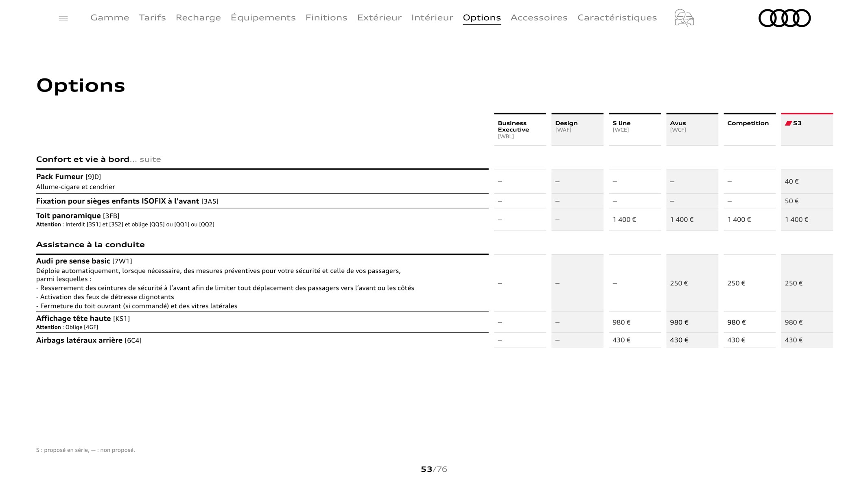Screen dimensions: 868x488
Task: Click the dealer consultation icon
Action: tap(684, 18)
